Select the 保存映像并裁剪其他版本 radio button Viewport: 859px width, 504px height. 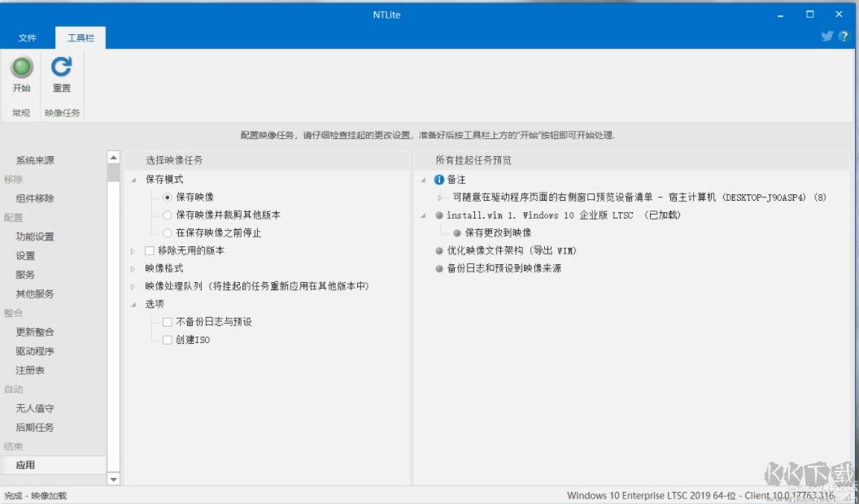point(168,215)
